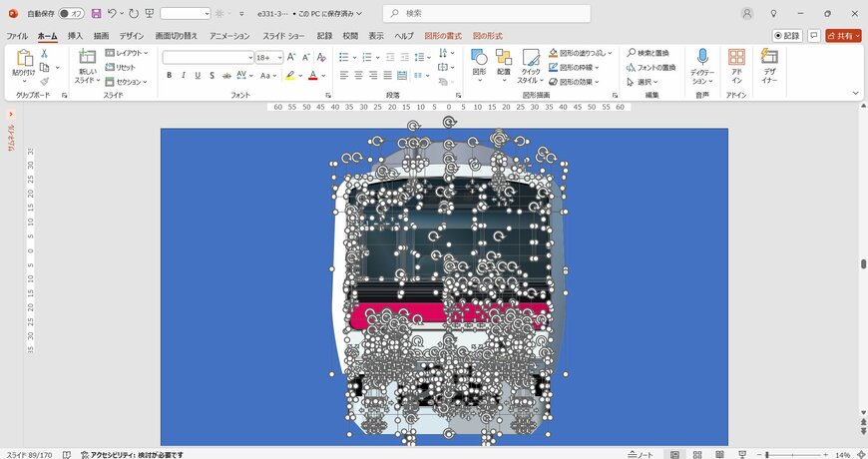Switch to the Animations (アニメーション) tab

tap(231, 36)
